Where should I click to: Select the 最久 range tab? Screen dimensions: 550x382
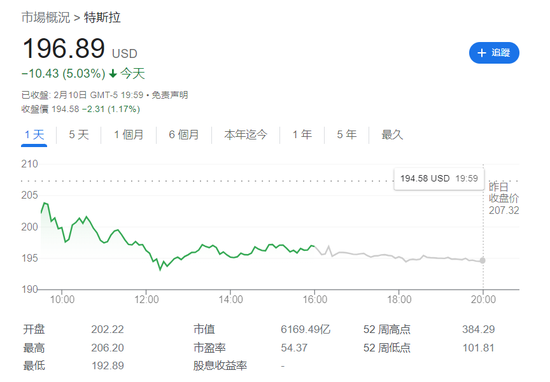pyautogui.click(x=392, y=135)
